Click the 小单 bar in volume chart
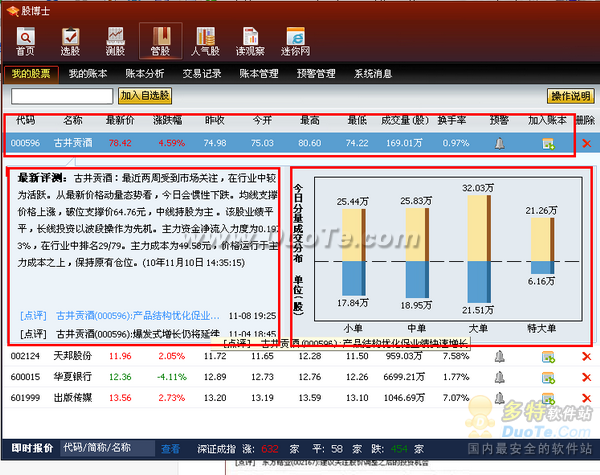 [x=354, y=252]
